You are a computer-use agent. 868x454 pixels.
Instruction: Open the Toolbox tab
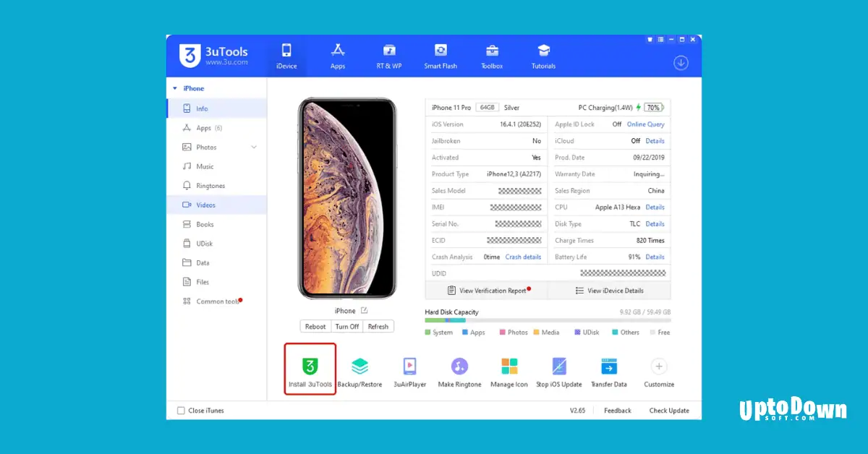point(491,56)
